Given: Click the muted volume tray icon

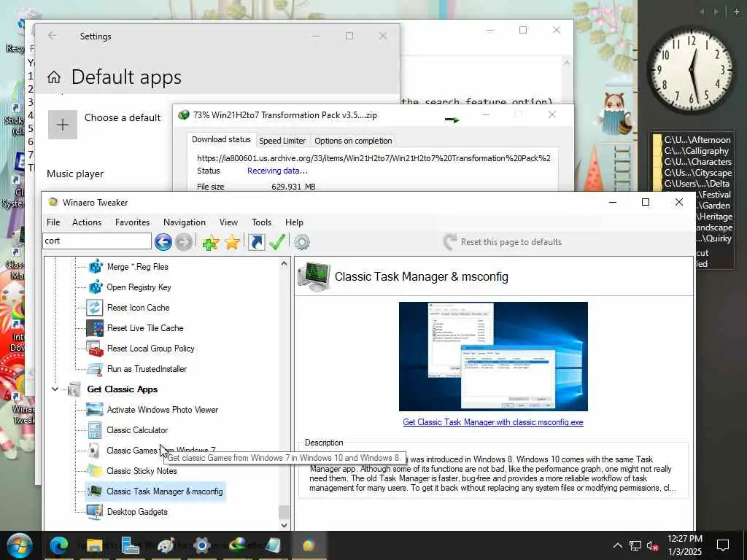Looking at the screenshot, I should (652, 545).
